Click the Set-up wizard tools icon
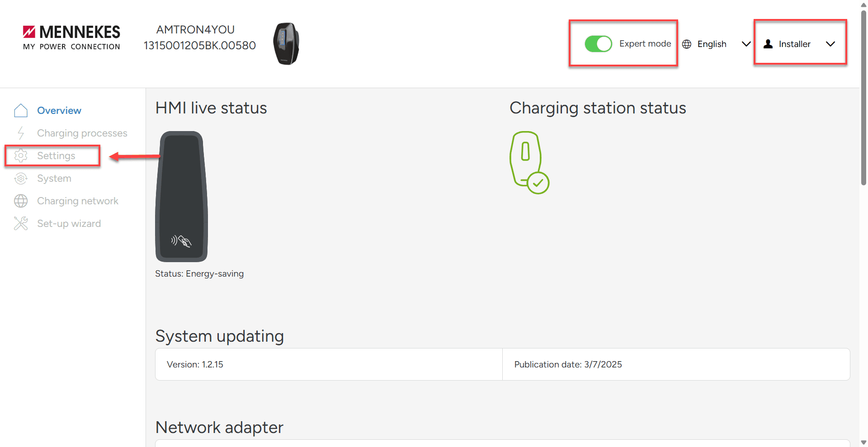This screenshot has width=868, height=447. [21, 223]
